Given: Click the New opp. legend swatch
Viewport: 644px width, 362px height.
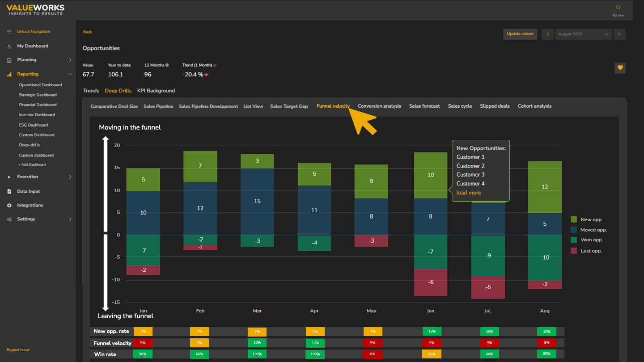Looking at the screenshot, I should coord(574,219).
